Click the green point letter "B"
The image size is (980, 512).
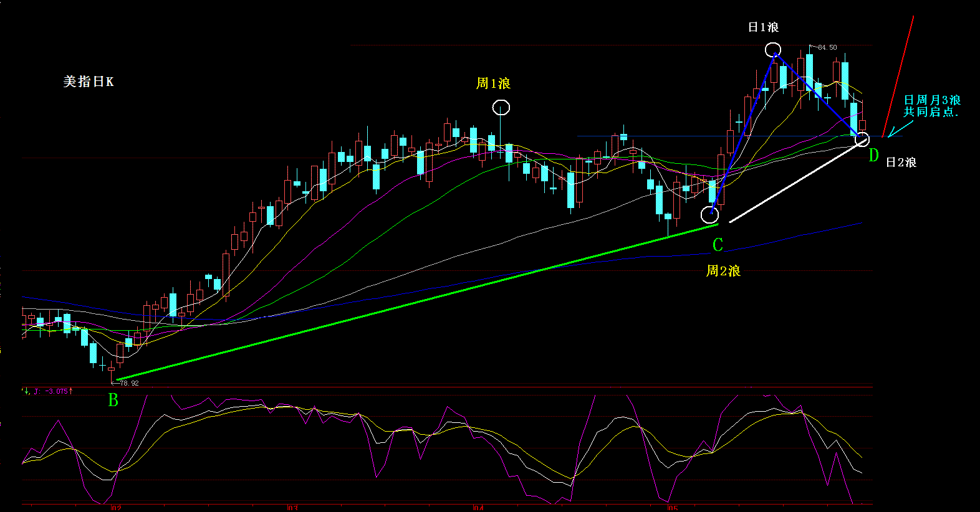pos(113,401)
